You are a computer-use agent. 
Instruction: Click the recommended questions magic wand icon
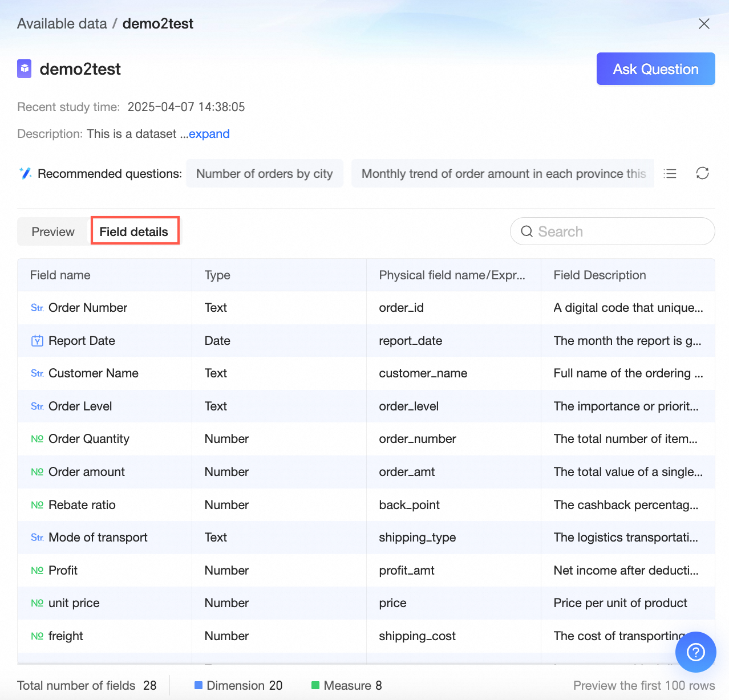click(25, 173)
